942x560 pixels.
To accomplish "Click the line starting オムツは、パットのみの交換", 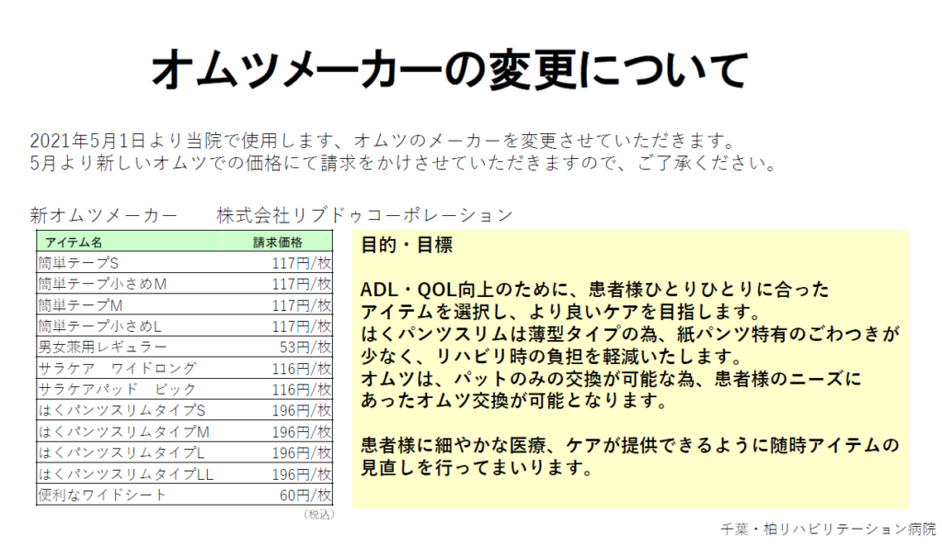I will (611, 378).
